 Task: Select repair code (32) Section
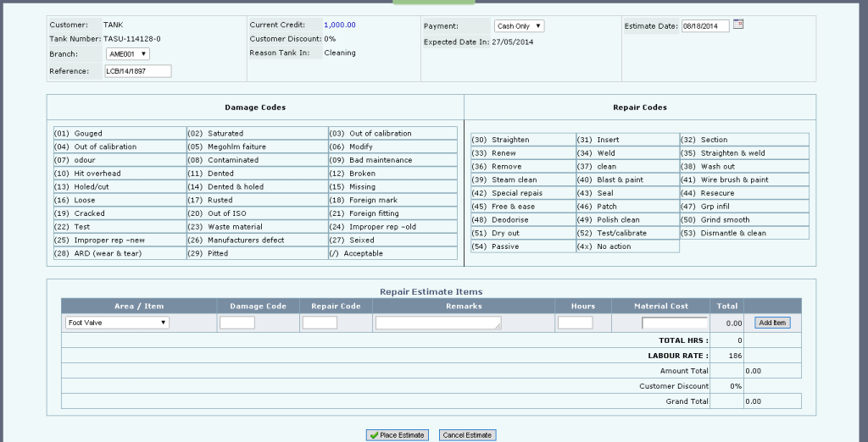pyautogui.click(x=744, y=140)
